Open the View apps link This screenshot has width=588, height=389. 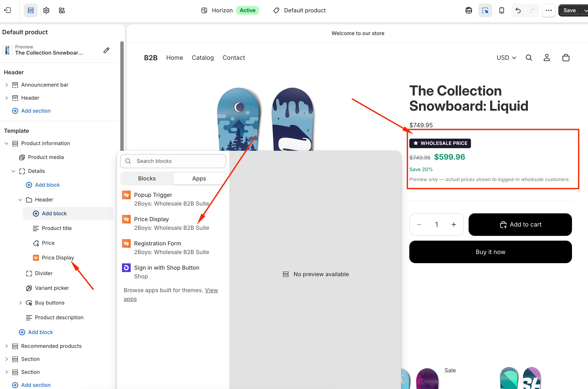pyautogui.click(x=211, y=290)
